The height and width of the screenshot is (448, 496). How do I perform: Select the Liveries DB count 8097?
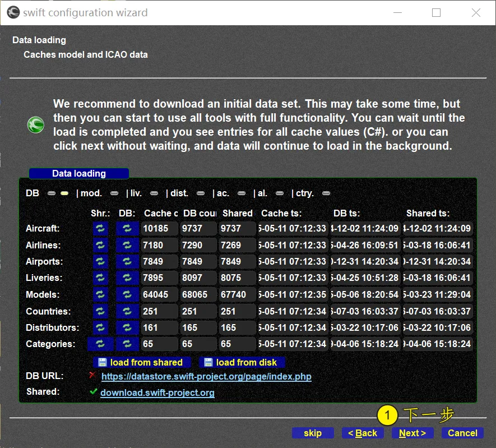pos(198,278)
